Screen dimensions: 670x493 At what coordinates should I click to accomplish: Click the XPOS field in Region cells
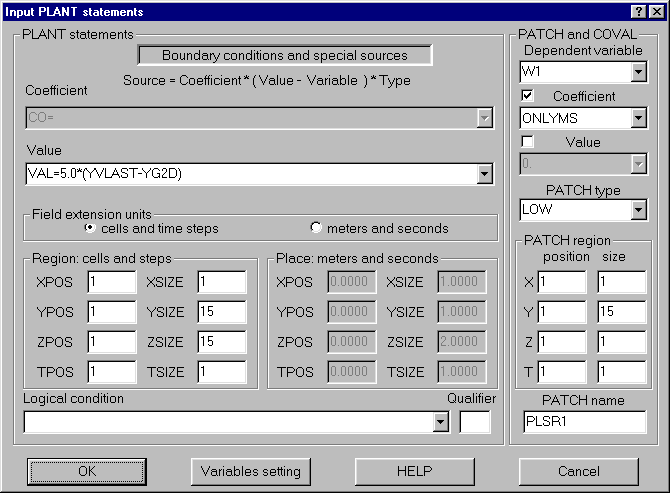click(112, 282)
